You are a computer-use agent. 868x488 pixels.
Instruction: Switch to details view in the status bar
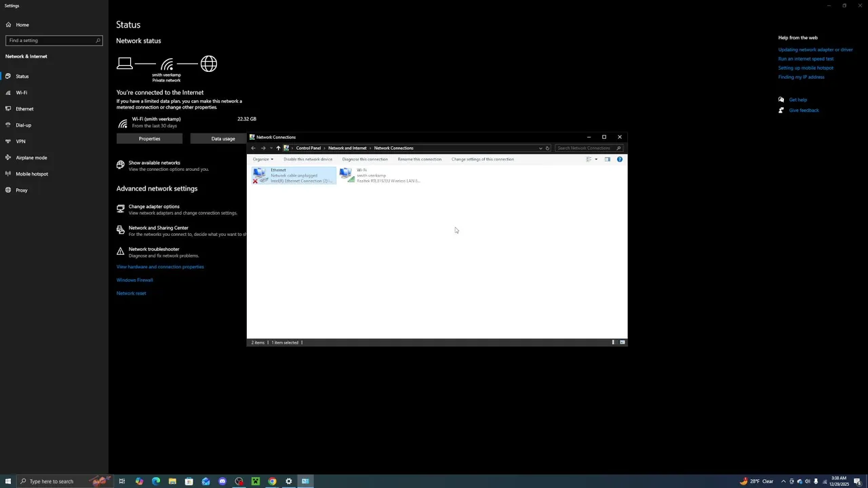pos(613,342)
